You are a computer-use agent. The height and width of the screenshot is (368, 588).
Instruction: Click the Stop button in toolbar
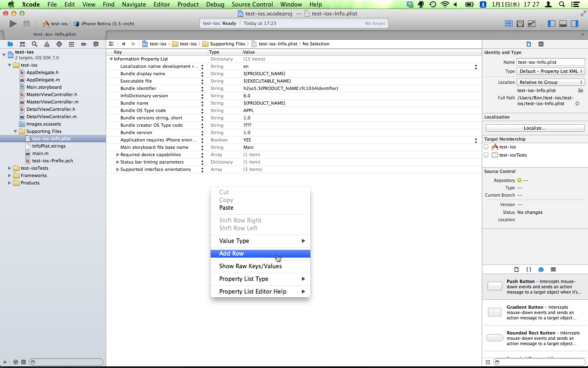coord(27,24)
